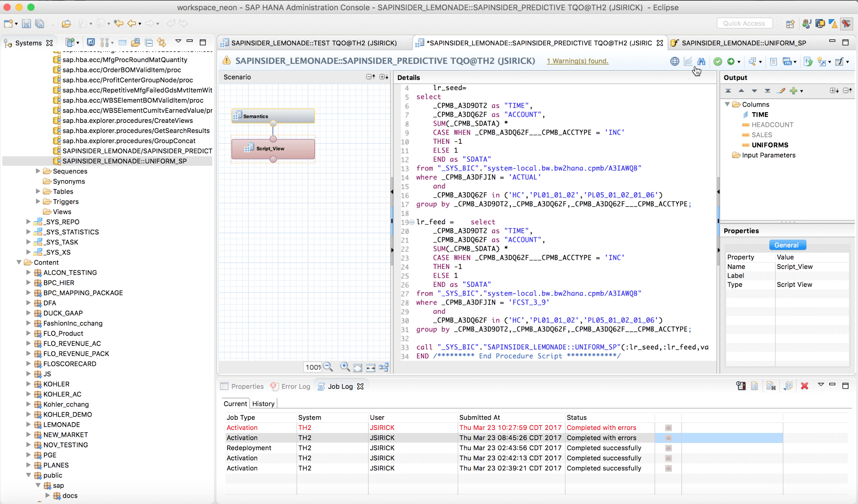Image resolution: width=858 pixels, height=504 pixels.
Task: Switch to the SAPINSIDER_LEMONADE::UNIFORM_SP tab
Action: pyautogui.click(x=744, y=43)
